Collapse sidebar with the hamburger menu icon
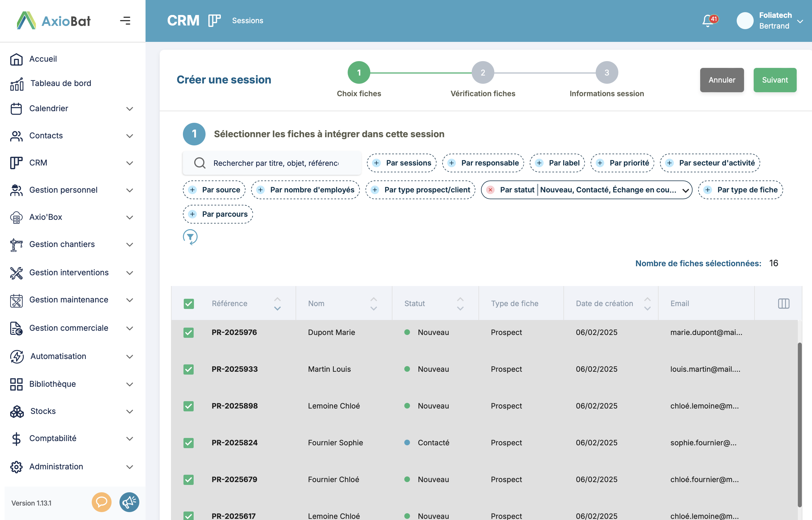812x520 pixels. point(125,21)
